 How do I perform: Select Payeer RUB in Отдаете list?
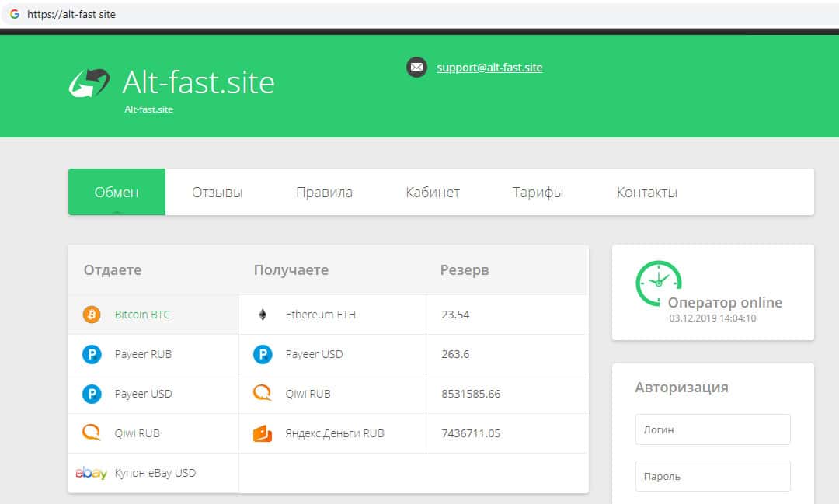(x=143, y=354)
